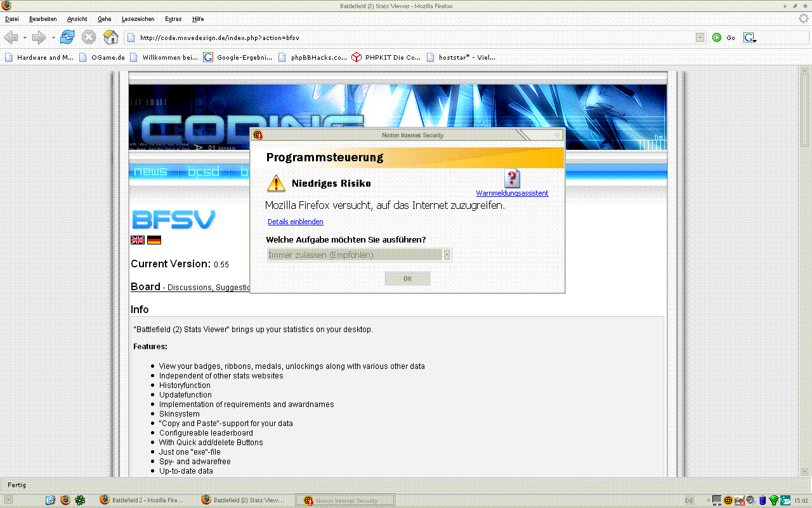Click the Firefox reload button
The image size is (812, 508).
[67, 37]
